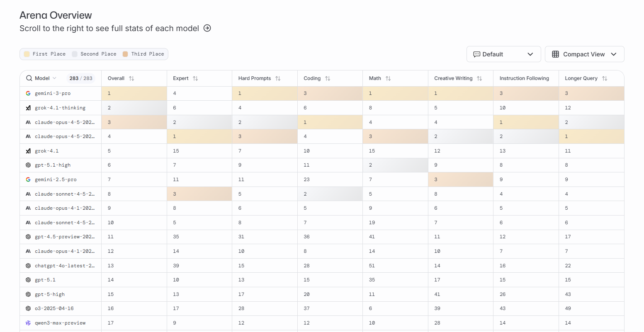Open the gemini-3-pro model row
The width and height of the screenshot is (644, 332).
[x=53, y=93]
